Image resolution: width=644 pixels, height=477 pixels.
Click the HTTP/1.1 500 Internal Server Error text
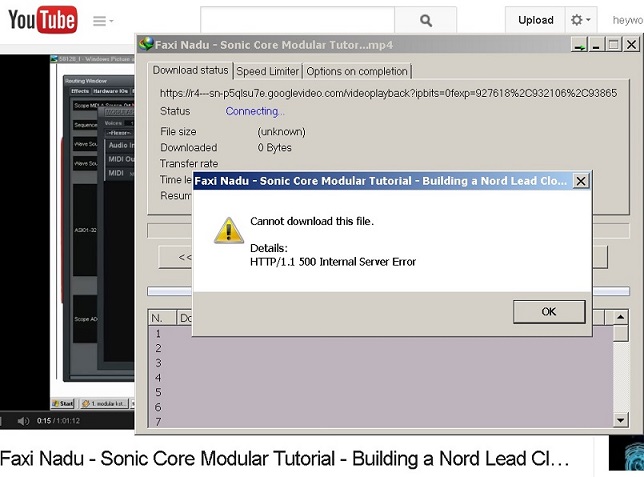coord(333,262)
